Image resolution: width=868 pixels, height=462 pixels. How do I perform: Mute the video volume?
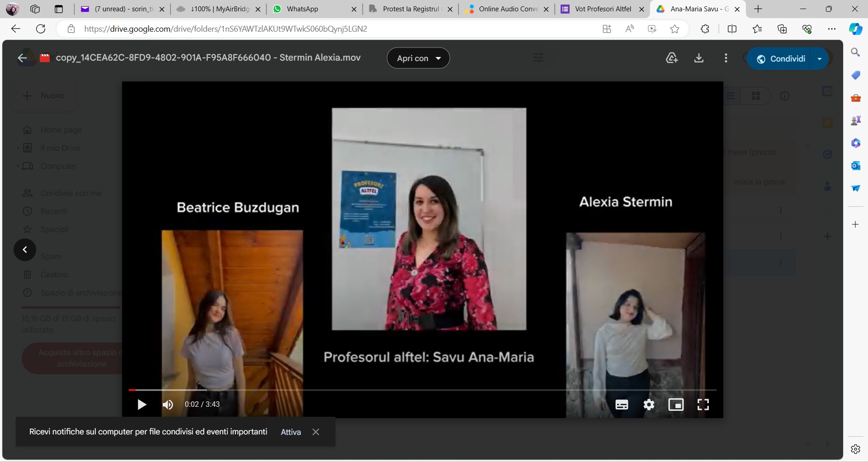click(168, 405)
